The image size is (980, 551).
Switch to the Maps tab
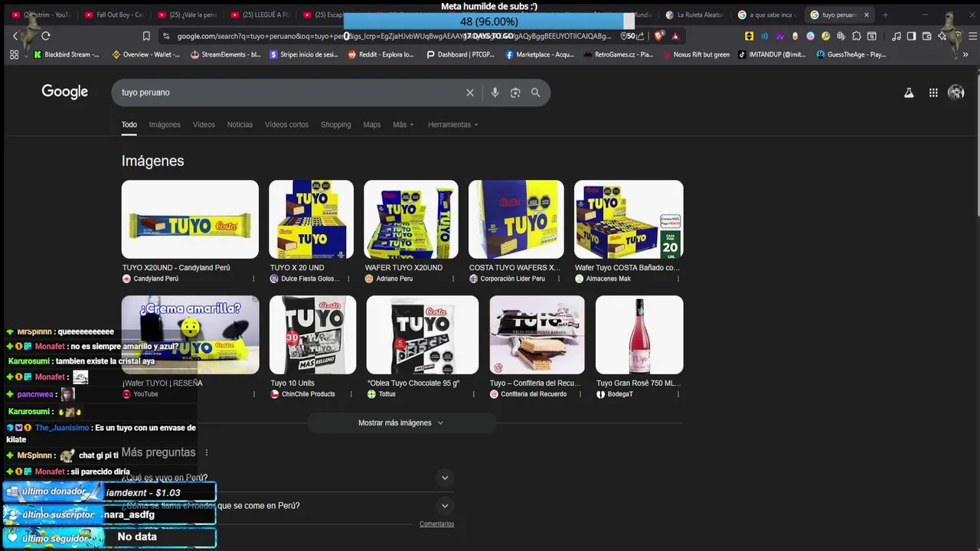click(371, 125)
